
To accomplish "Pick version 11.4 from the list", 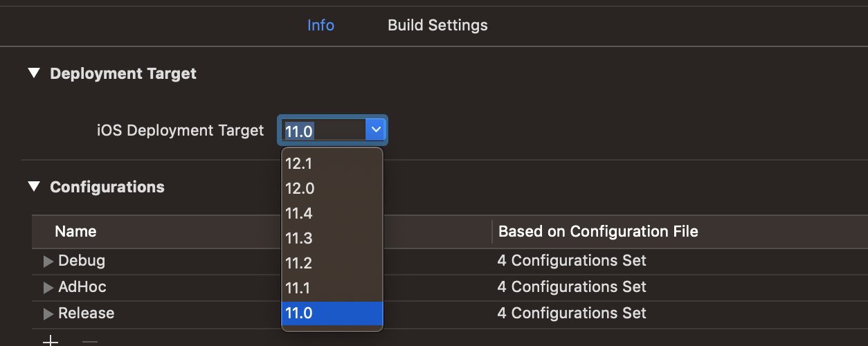I will coord(332,213).
